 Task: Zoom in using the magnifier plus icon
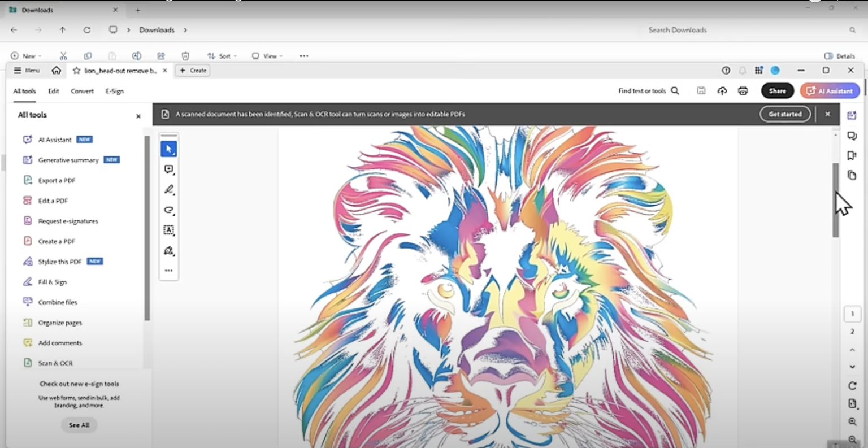click(852, 422)
